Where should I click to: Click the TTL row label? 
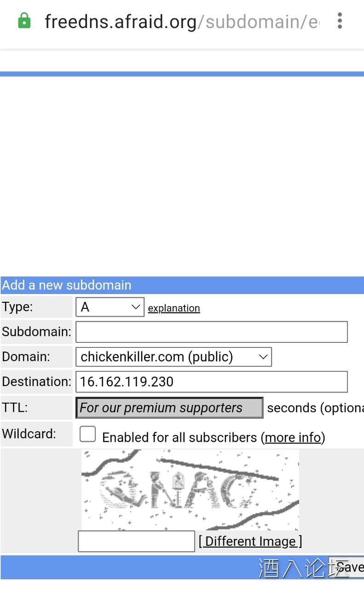[15, 407]
